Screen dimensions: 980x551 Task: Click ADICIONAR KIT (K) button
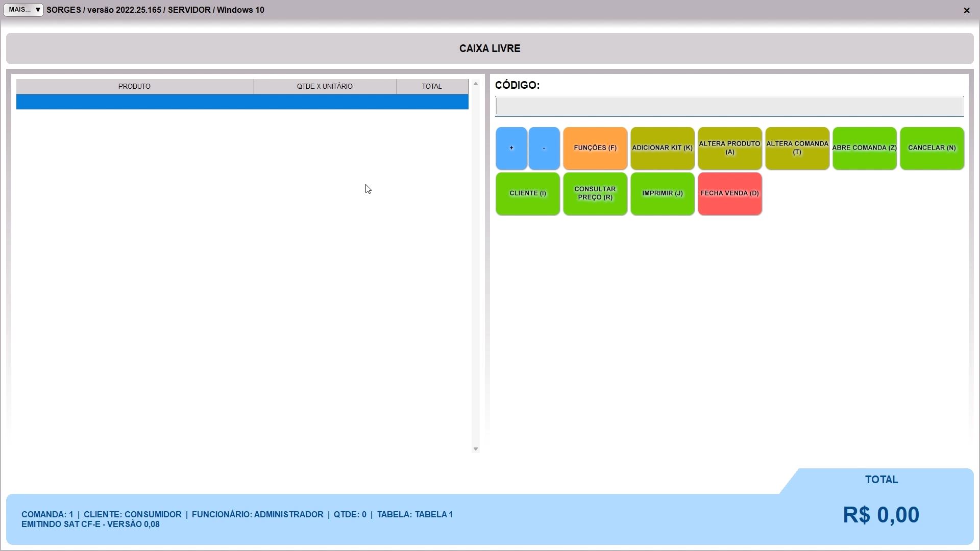click(662, 148)
